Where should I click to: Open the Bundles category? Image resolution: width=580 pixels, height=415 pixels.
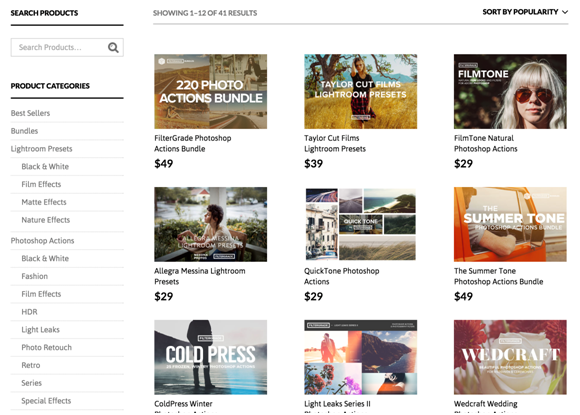point(24,131)
